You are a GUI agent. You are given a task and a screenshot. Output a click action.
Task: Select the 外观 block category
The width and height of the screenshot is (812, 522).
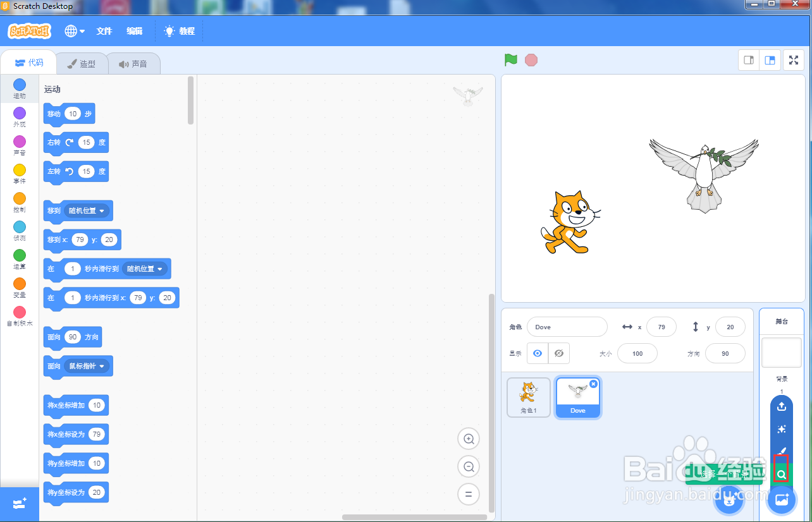pyautogui.click(x=20, y=118)
